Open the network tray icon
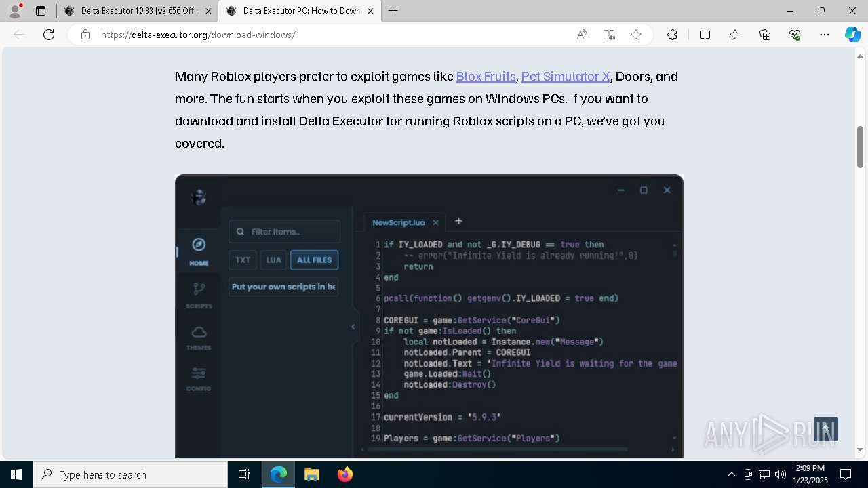868x488 pixels. pyautogui.click(x=764, y=474)
